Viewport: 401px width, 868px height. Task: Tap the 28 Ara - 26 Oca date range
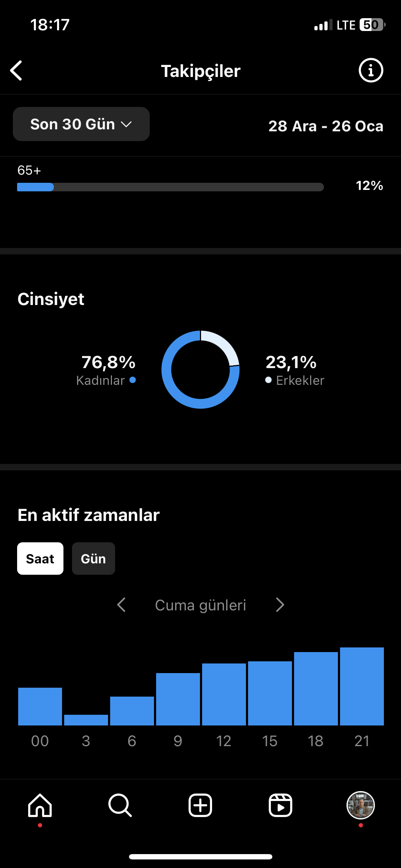pos(326,126)
